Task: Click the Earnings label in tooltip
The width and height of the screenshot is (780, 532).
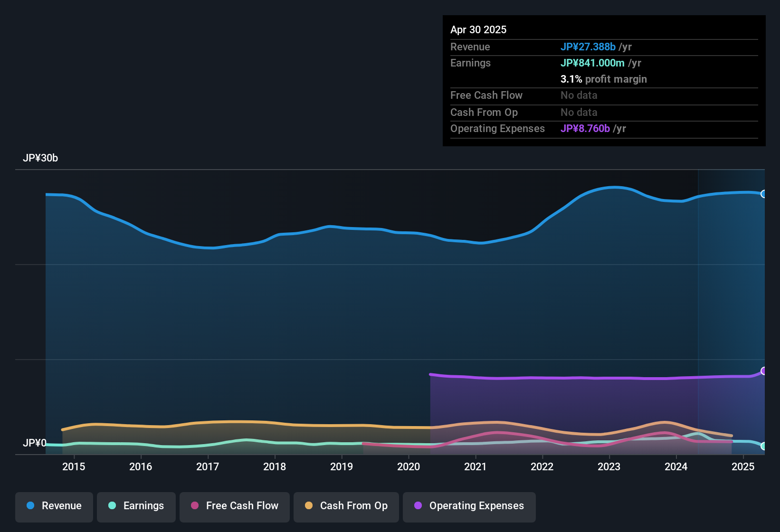Action: pyautogui.click(x=470, y=63)
